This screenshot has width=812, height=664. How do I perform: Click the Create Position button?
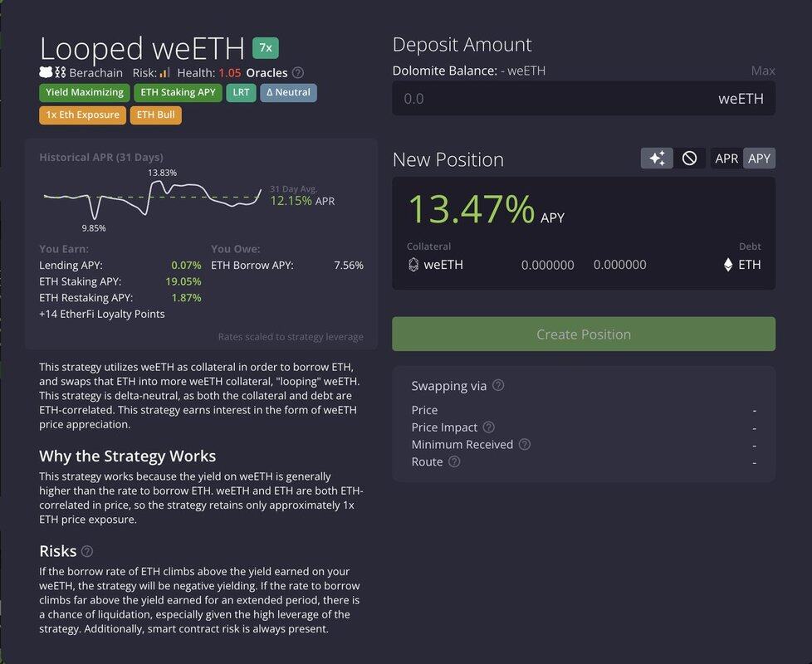tap(584, 334)
